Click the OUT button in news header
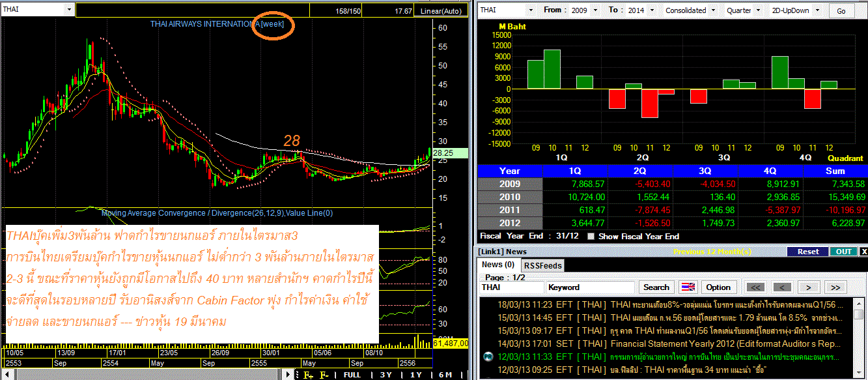 (844, 252)
